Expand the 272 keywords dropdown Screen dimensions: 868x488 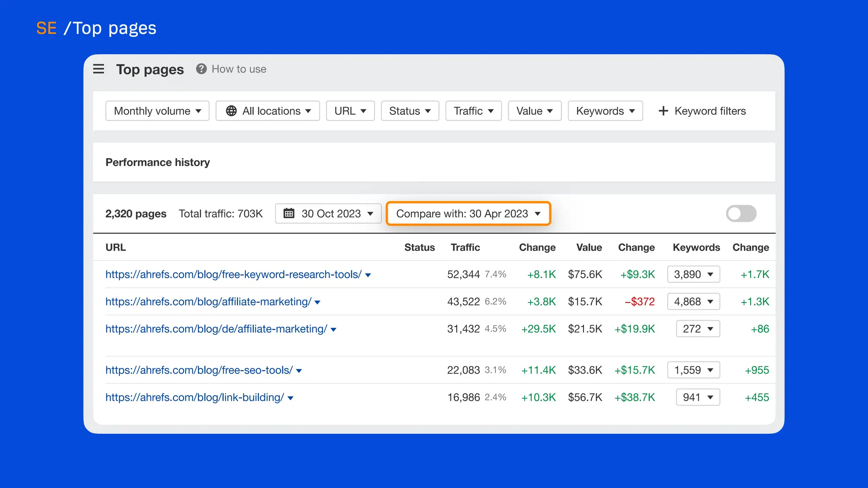(698, 329)
